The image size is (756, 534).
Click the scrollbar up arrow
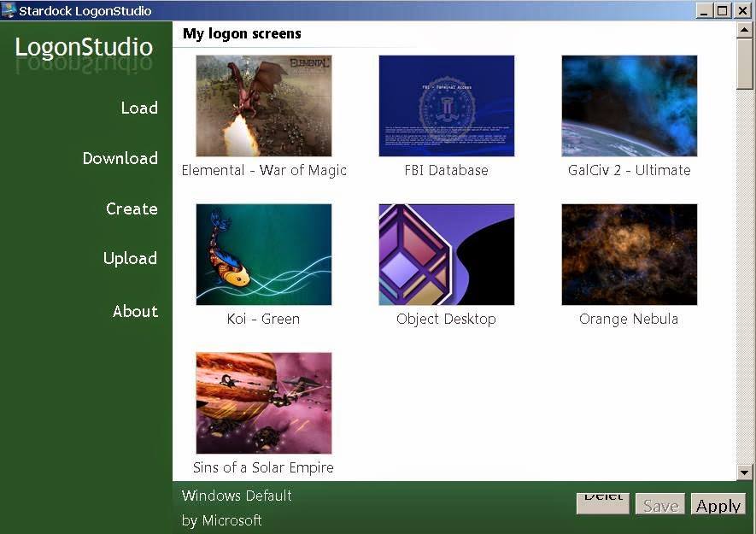click(x=744, y=30)
